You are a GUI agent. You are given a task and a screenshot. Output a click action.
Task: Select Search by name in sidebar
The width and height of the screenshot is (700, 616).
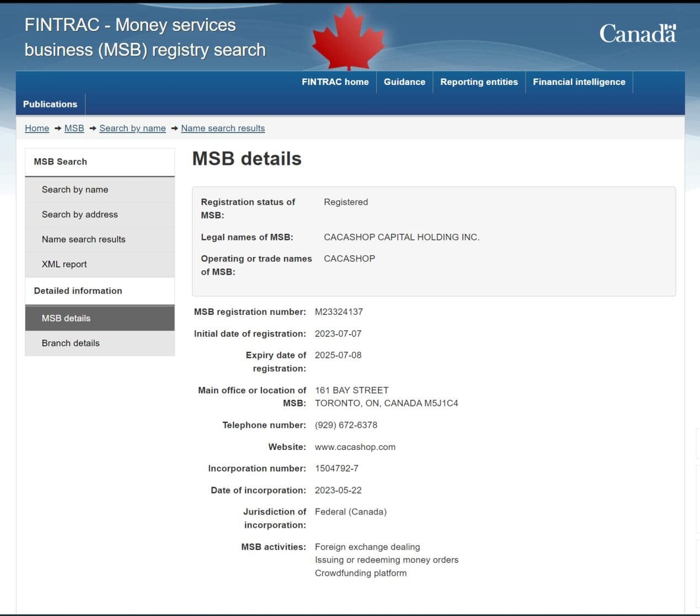[75, 190]
